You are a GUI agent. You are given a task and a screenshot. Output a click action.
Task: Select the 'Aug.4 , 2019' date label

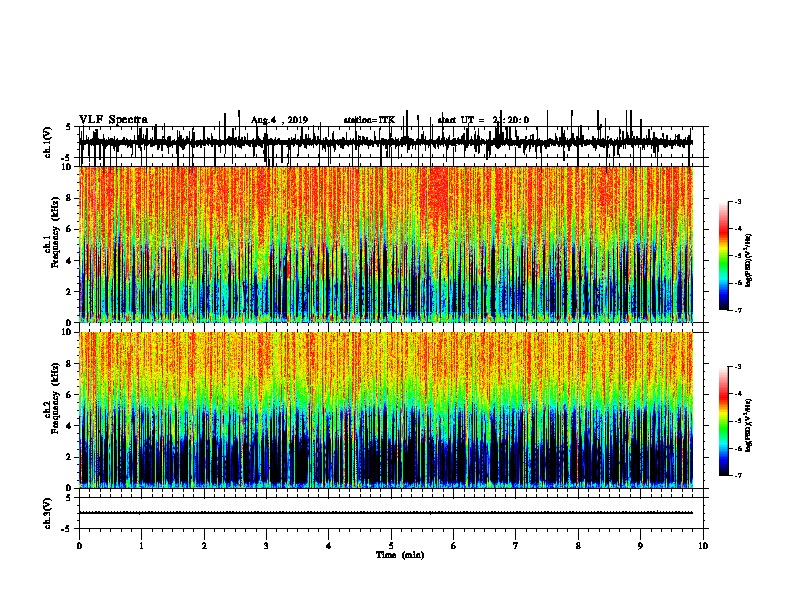pos(279,120)
